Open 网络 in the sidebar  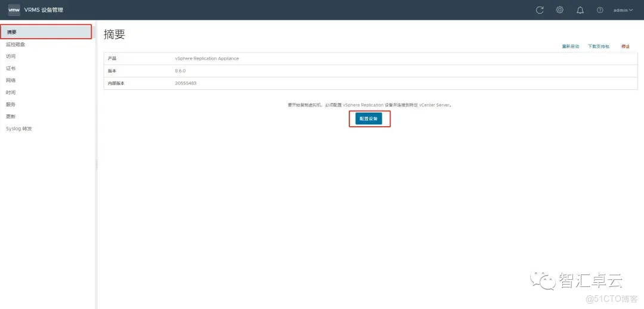(11, 80)
